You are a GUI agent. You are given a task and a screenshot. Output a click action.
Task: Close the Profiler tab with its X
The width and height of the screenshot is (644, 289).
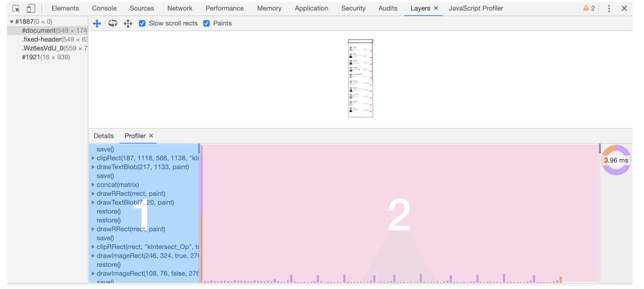tap(151, 136)
